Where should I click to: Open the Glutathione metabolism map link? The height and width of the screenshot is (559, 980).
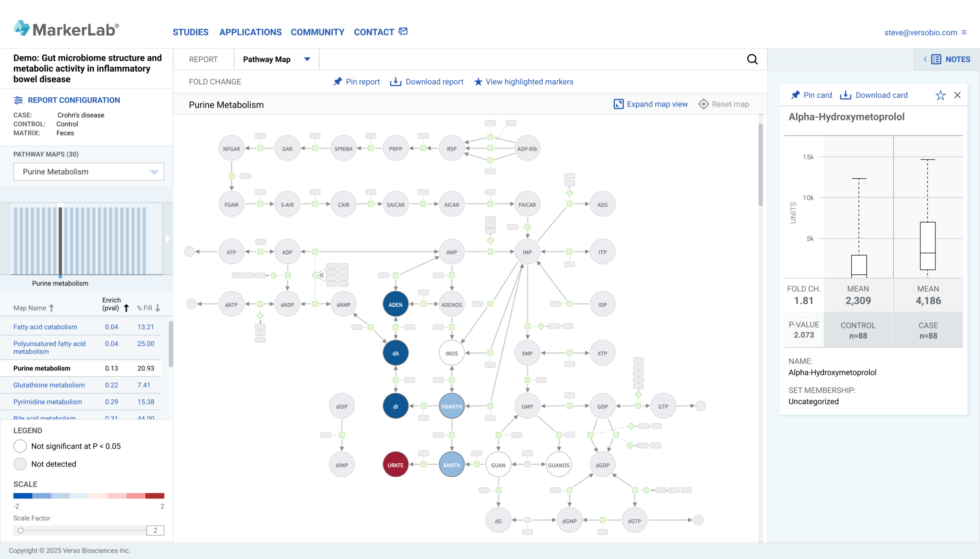tap(49, 385)
